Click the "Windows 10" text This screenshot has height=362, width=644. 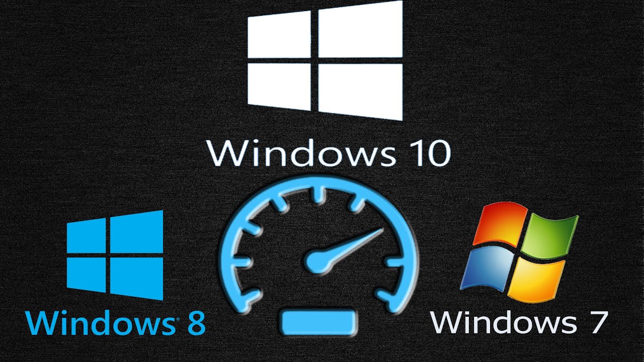point(329,153)
